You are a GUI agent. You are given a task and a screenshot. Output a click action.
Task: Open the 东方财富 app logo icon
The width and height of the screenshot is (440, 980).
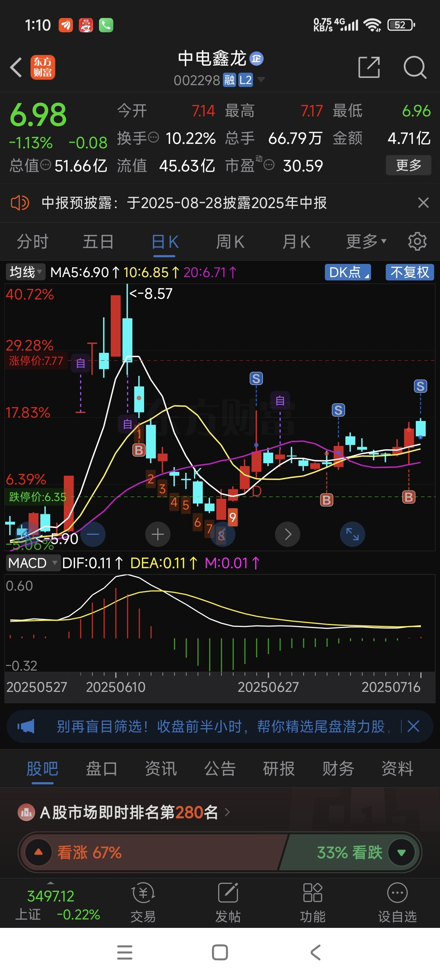(x=43, y=67)
